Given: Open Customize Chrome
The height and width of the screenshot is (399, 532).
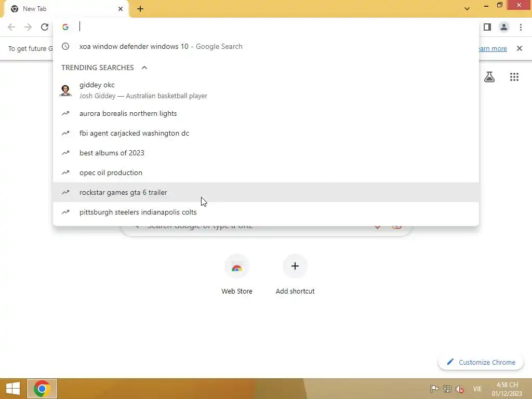Looking at the screenshot, I should coord(481,362).
